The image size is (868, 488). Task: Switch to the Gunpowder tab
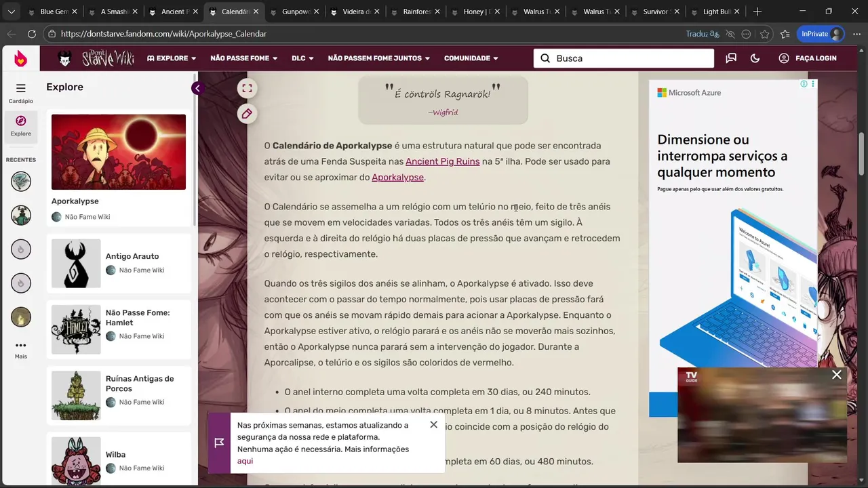(294, 12)
